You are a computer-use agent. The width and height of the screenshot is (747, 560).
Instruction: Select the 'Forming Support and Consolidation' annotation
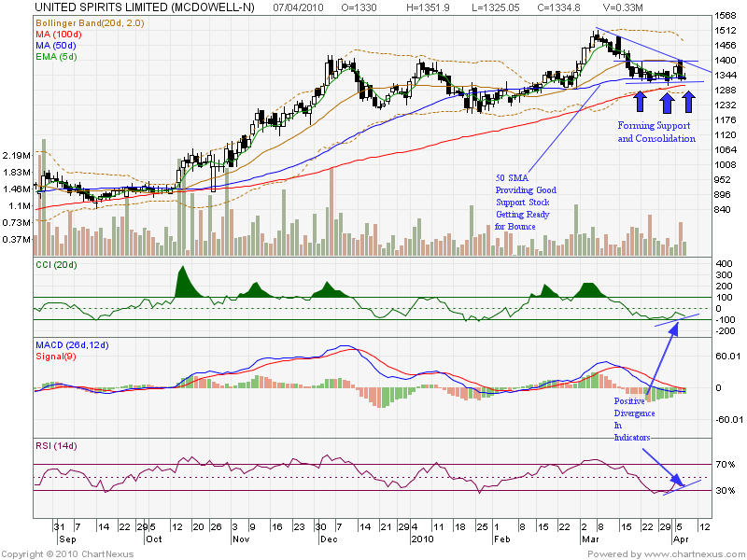click(656, 132)
